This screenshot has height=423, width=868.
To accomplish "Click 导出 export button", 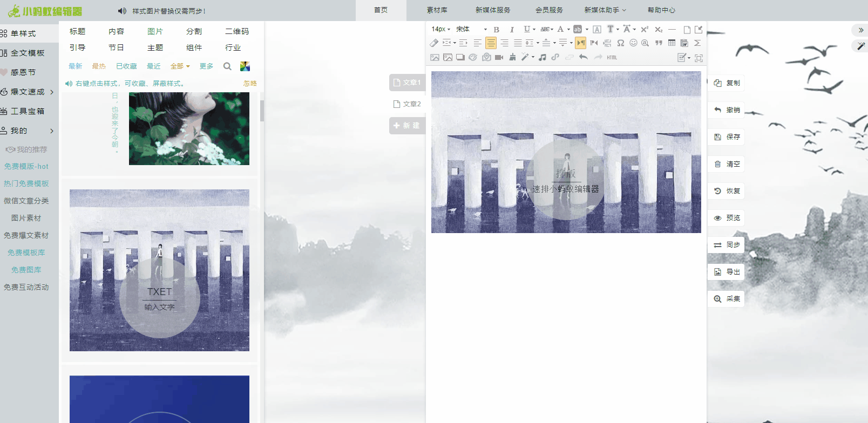I will pos(727,272).
